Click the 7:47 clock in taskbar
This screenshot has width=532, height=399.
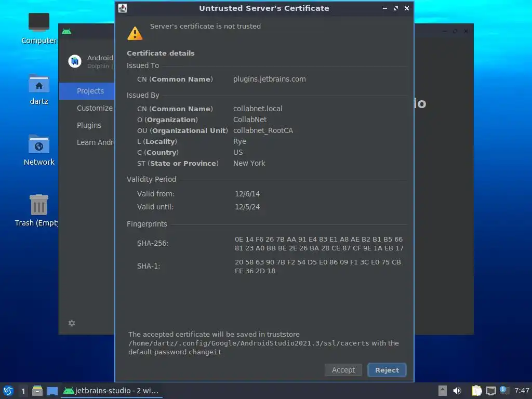(522, 391)
